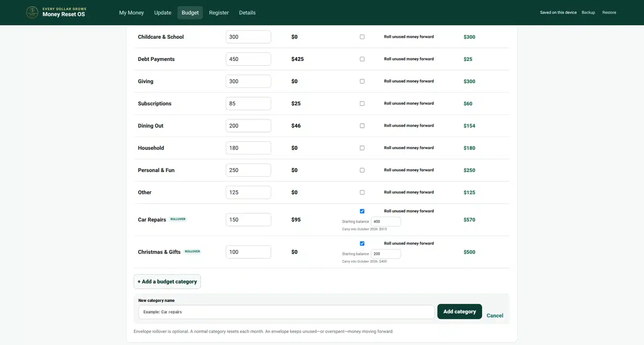Click the Add category button
644x345 pixels.
[460, 312]
